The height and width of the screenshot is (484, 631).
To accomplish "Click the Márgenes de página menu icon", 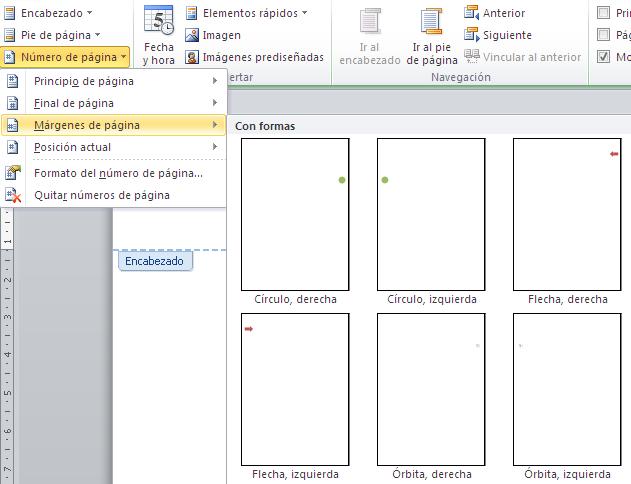I will tap(12, 125).
